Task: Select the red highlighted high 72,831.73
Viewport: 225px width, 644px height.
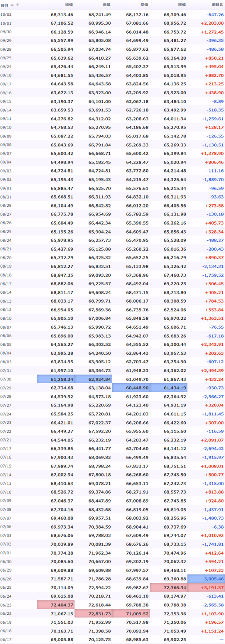Action: (93, 613)
